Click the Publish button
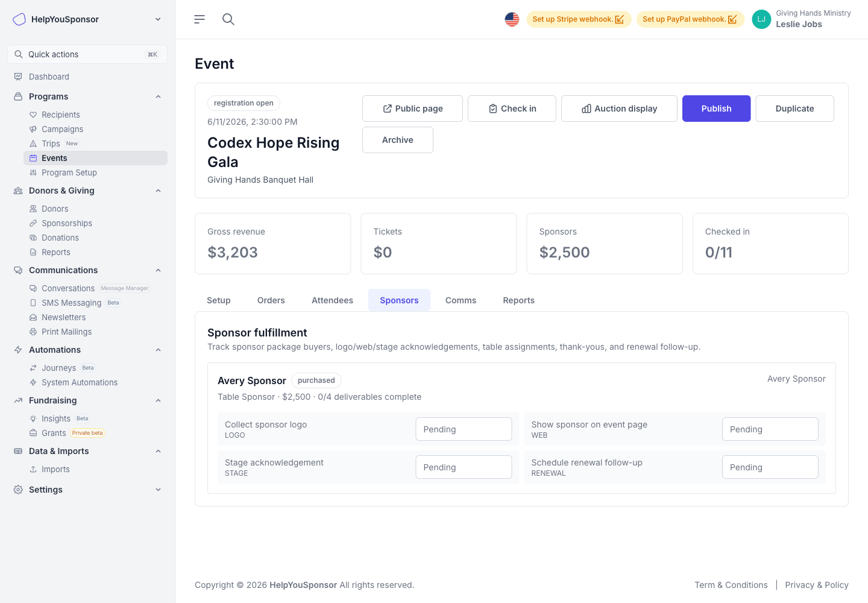The width and height of the screenshot is (868, 603). pyautogui.click(x=716, y=109)
